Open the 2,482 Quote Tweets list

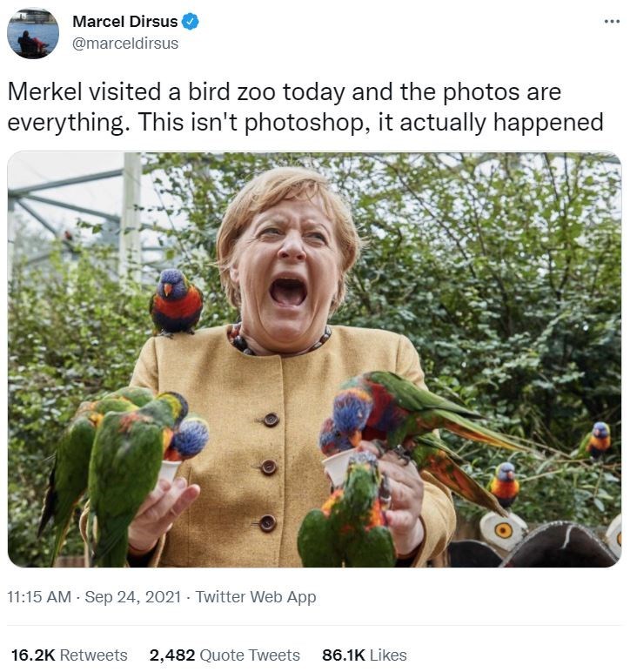coord(225,655)
